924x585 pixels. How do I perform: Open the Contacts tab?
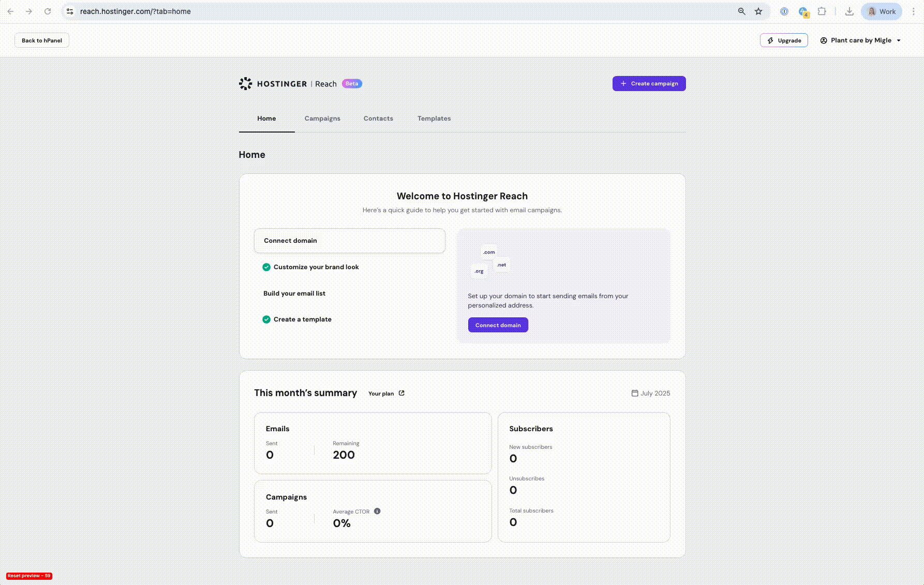pos(378,119)
